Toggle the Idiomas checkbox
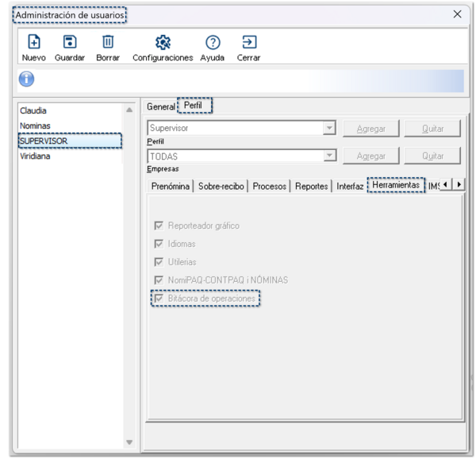The height and width of the screenshot is (459, 476). pos(159,244)
